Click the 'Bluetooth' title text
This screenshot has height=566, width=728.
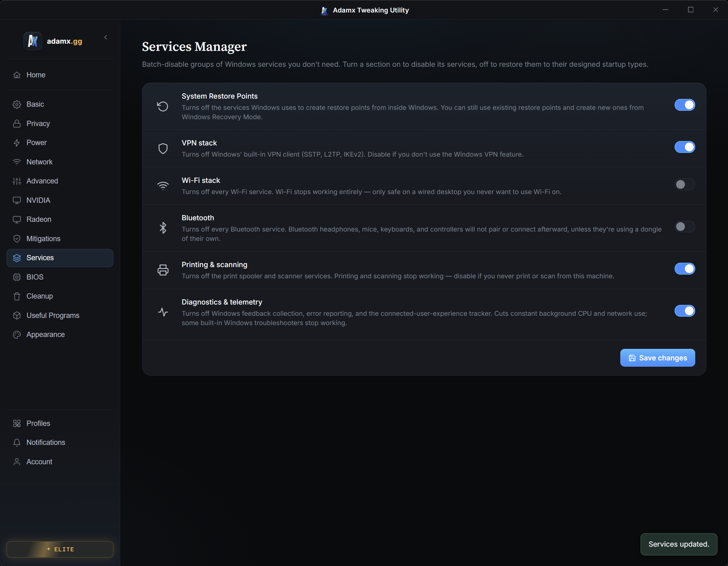pyautogui.click(x=198, y=218)
